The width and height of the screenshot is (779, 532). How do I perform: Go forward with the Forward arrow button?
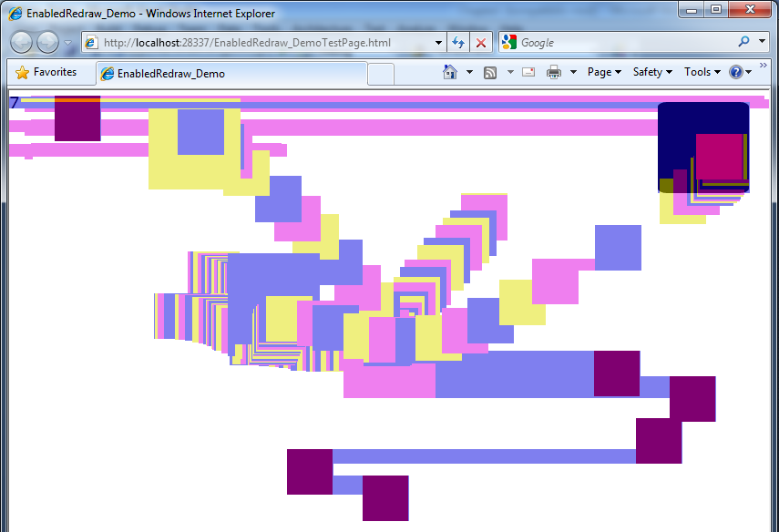(x=47, y=42)
